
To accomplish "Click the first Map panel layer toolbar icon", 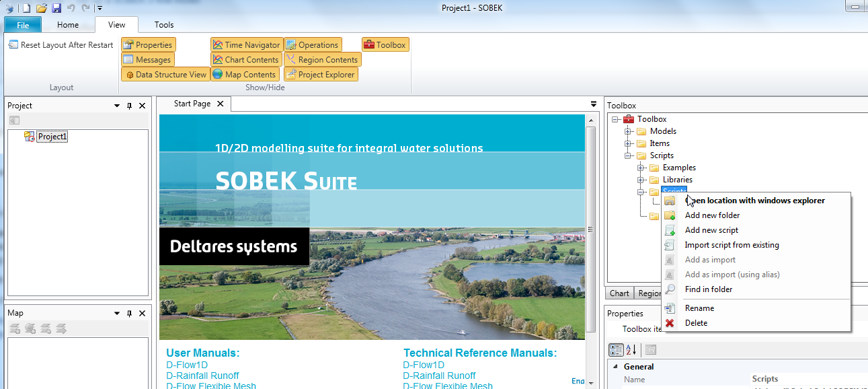I will 15,328.
